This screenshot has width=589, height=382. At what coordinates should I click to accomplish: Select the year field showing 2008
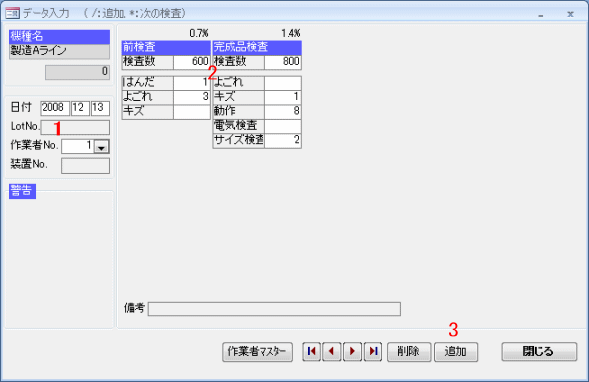[x=55, y=108]
